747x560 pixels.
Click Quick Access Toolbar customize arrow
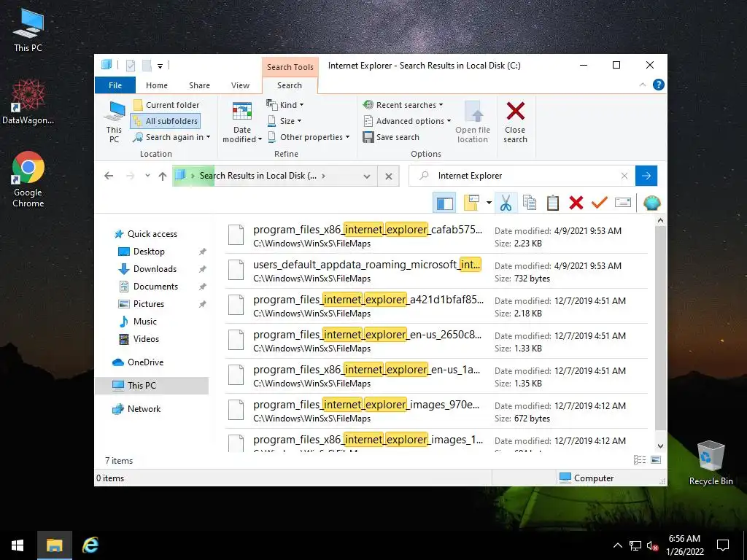[x=160, y=66]
